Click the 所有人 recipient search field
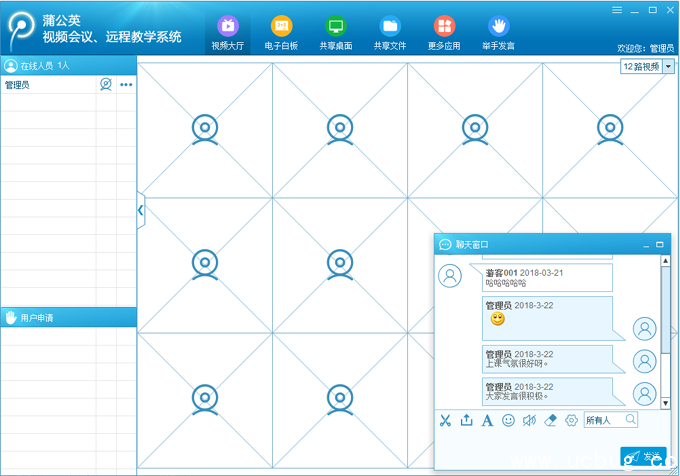The image size is (680, 476). click(x=605, y=420)
